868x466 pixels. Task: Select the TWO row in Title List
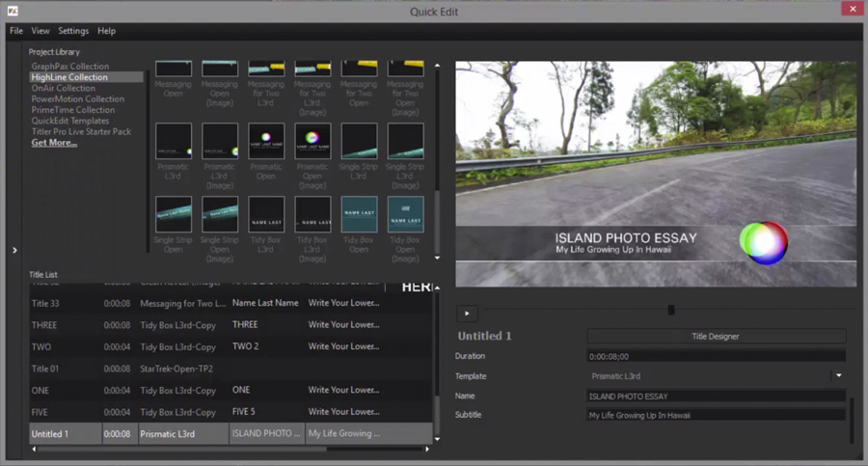click(231, 347)
